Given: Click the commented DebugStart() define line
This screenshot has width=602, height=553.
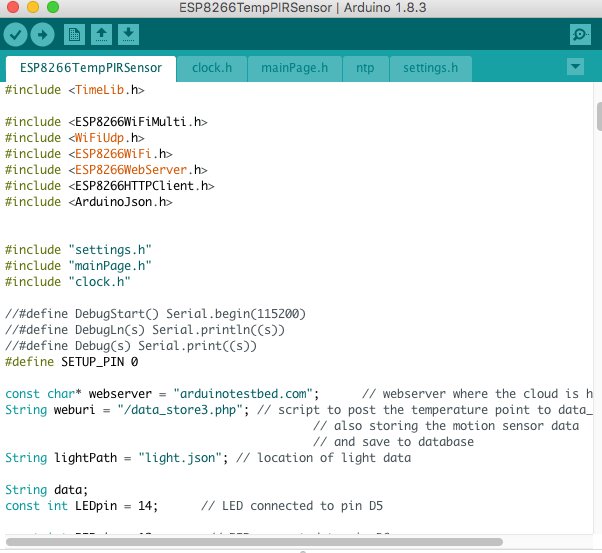Looking at the screenshot, I should point(155,314).
